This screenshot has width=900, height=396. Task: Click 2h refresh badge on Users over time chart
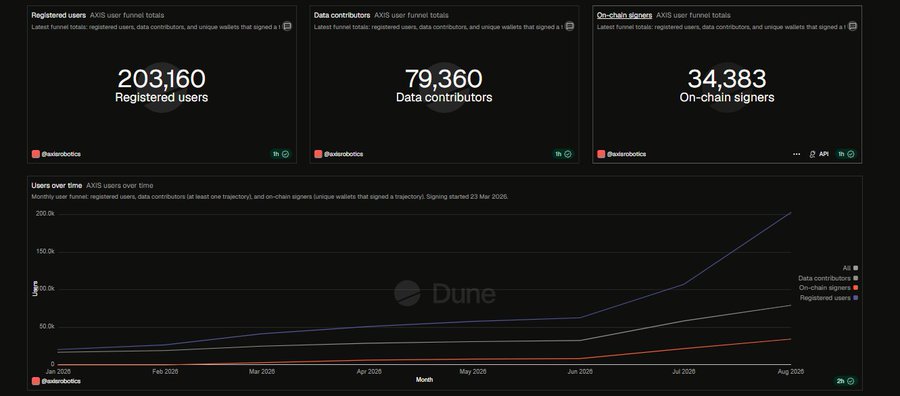[x=846, y=381]
